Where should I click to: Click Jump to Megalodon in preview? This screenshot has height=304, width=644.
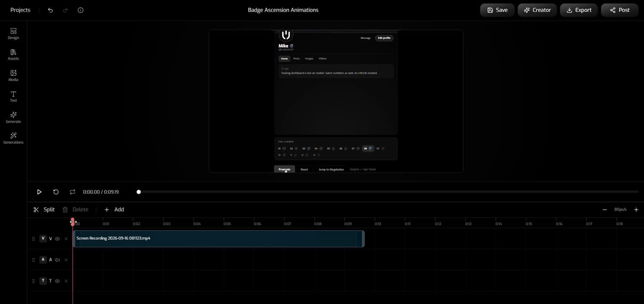coord(331,169)
